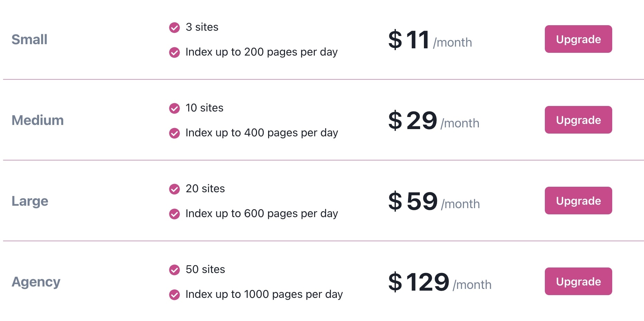Click the checkmark next to "Index up to 200 pages per day"

174,52
